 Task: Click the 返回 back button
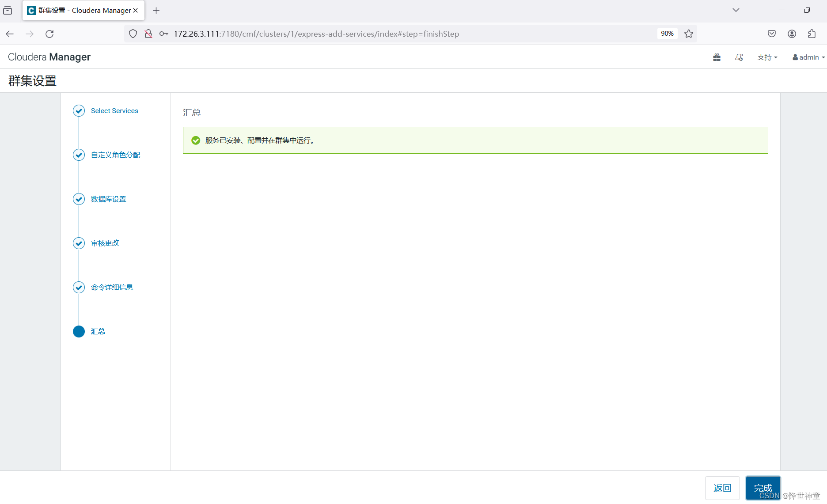point(722,488)
